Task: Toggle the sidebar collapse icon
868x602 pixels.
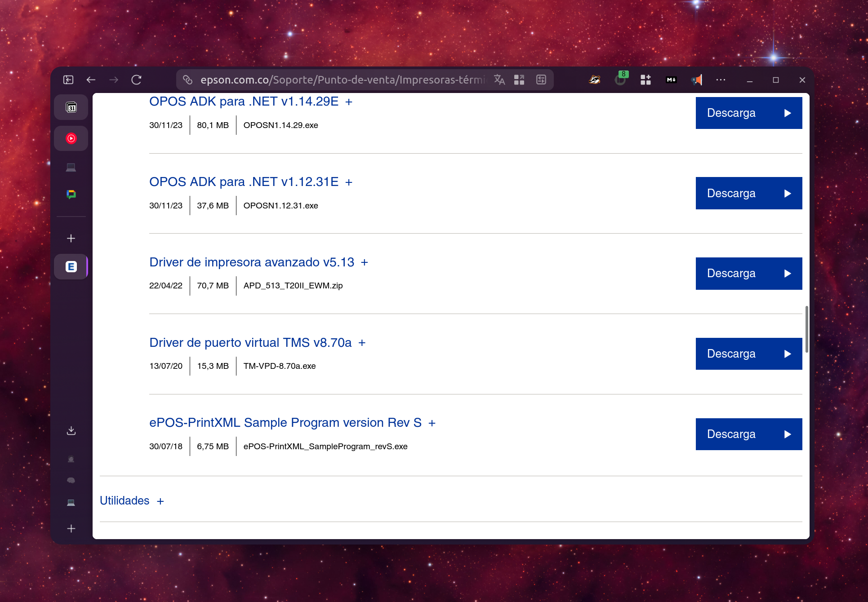Action: (x=68, y=80)
